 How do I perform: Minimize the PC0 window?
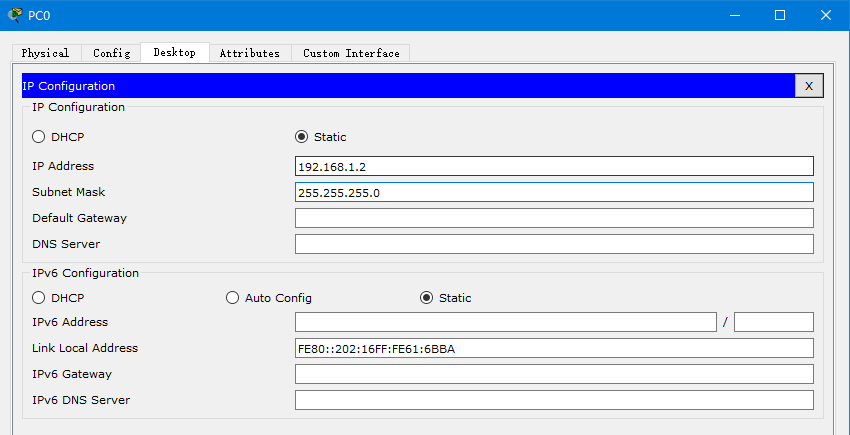[734, 15]
